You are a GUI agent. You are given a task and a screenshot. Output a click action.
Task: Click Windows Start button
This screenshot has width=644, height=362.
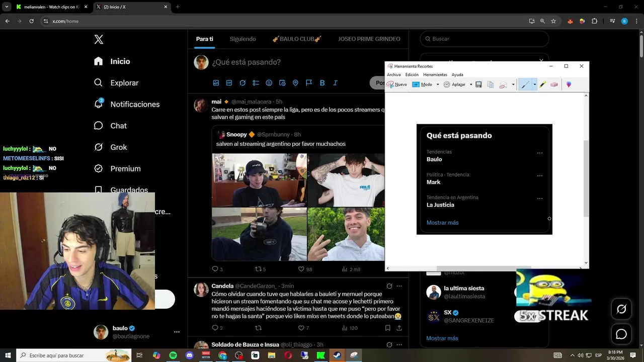[x=8, y=355]
